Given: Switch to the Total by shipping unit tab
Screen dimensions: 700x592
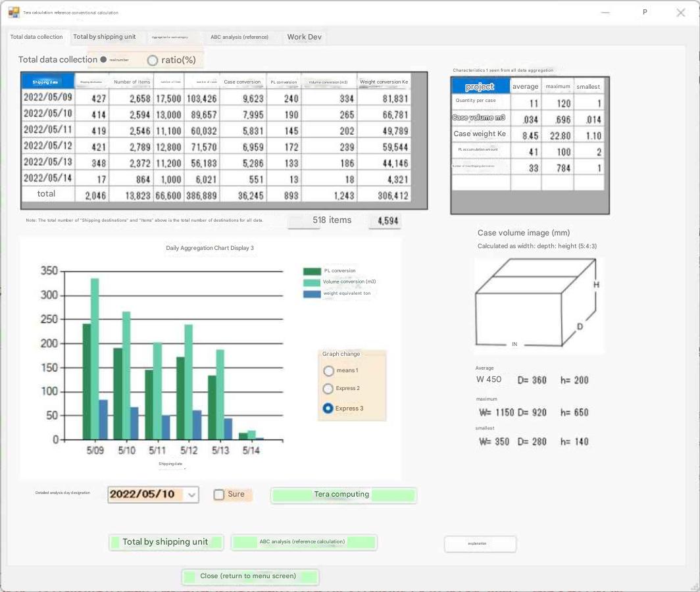Looking at the screenshot, I should [104, 37].
